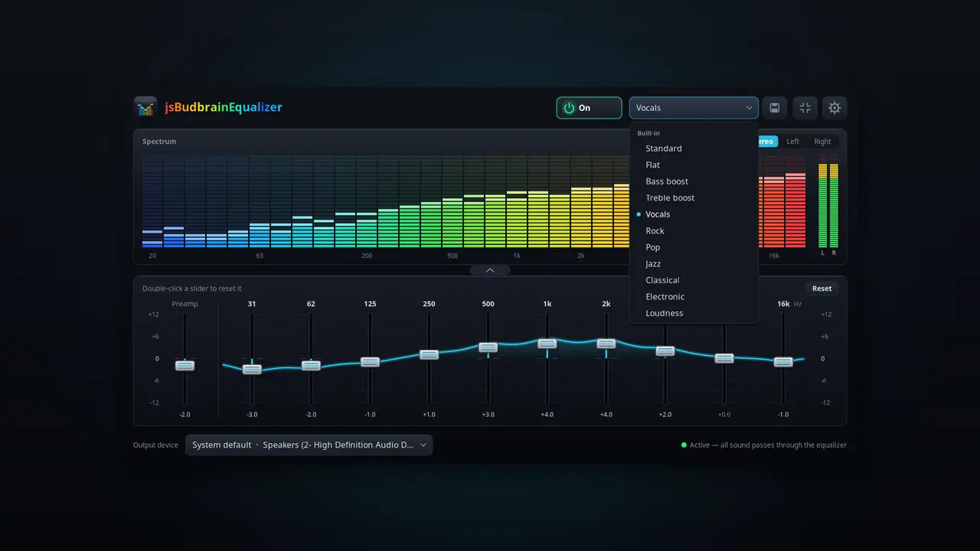The width and height of the screenshot is (980, 551).
Task: Save the current preset with disk icon
Action: click(x=774, y=108)
